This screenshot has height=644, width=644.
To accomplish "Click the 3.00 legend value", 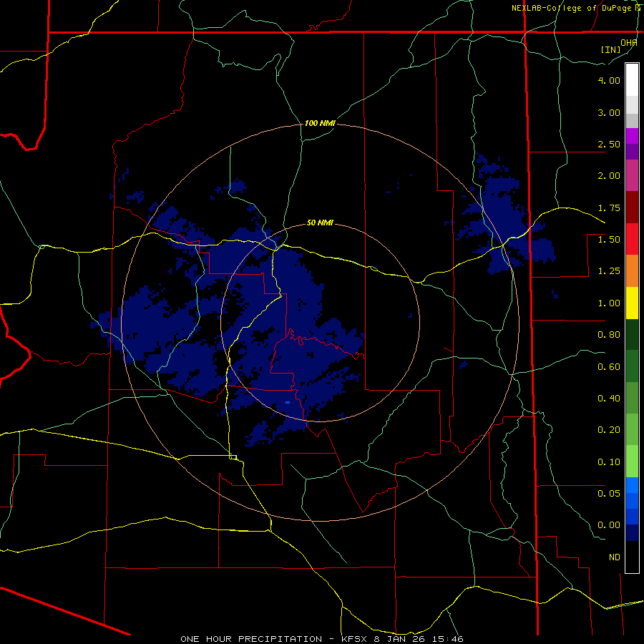I will (609, 112).
